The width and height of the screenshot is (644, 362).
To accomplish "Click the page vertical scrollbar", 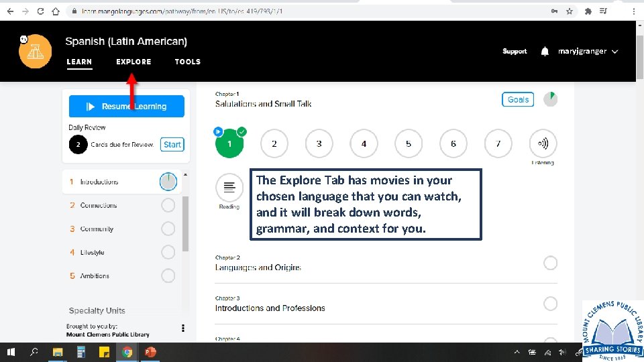I will coord(640,58).
